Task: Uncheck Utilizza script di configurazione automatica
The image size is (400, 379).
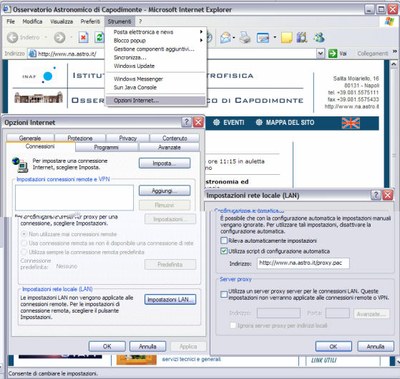Action: click(x=224, y=251)
